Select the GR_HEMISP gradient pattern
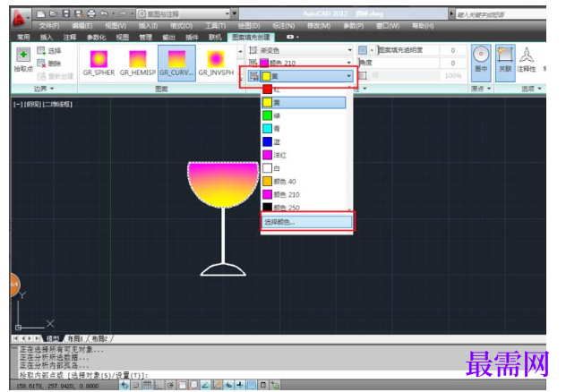566x392 pixels. 138,63
